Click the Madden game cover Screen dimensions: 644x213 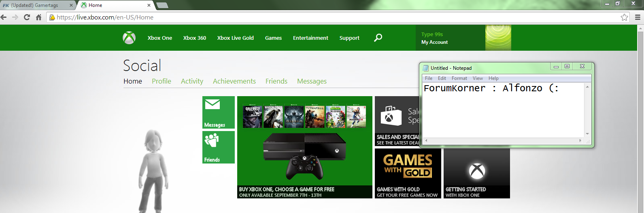pos(356,116)
